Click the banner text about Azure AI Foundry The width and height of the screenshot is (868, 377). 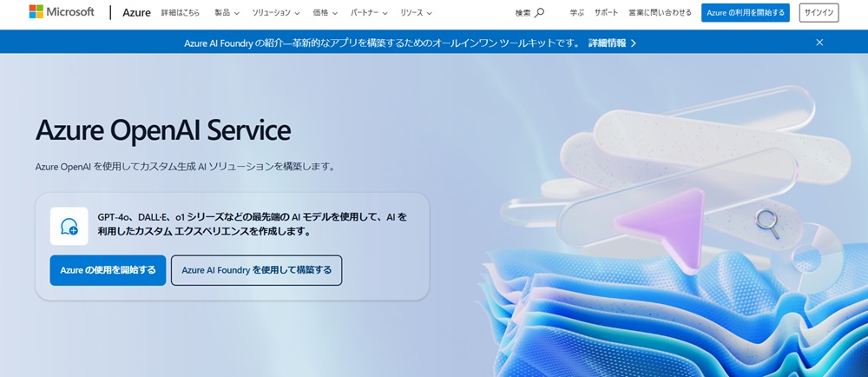(383, 43)
